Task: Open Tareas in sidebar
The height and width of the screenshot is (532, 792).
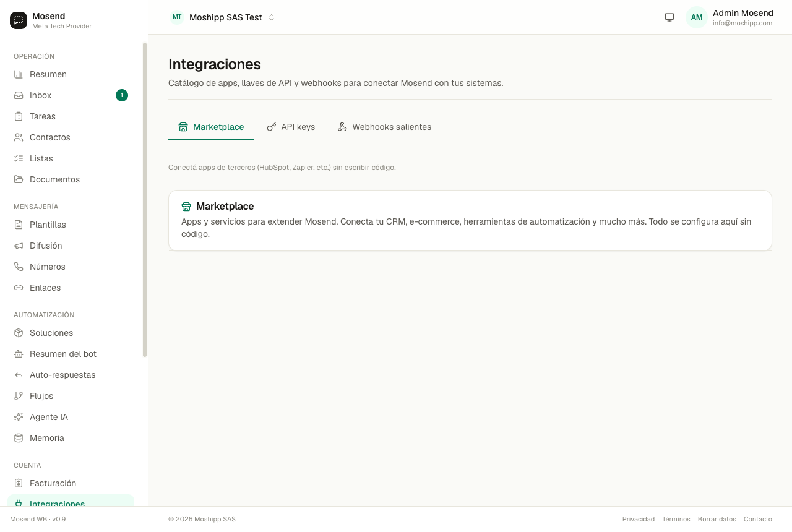Action: (71, 116)
